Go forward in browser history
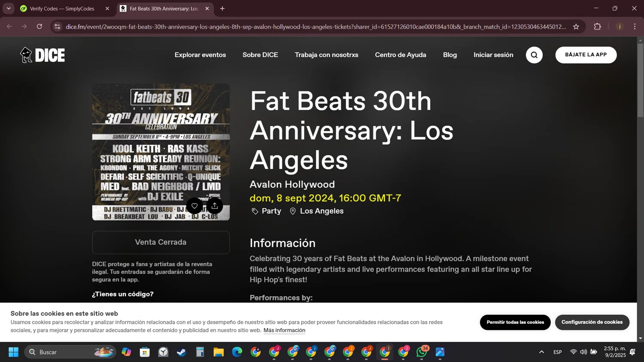This screenshot has width=644, height=362. pos(24,27)
